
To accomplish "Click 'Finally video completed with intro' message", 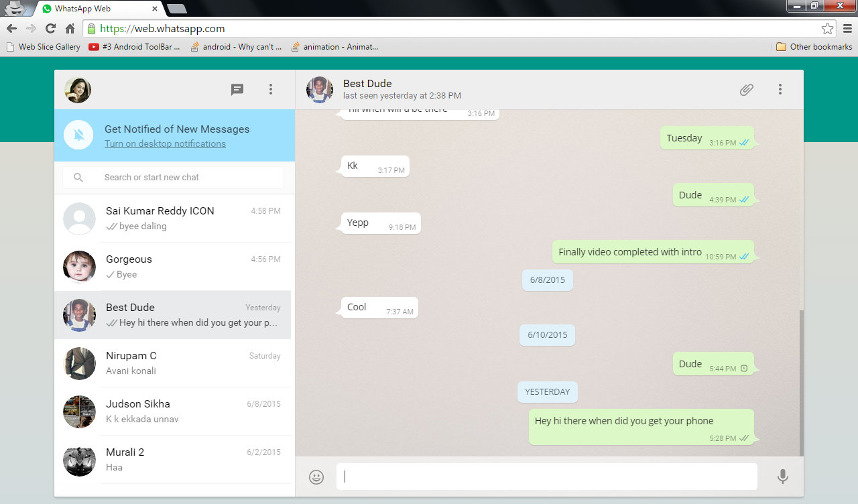I will pos(653,252).
